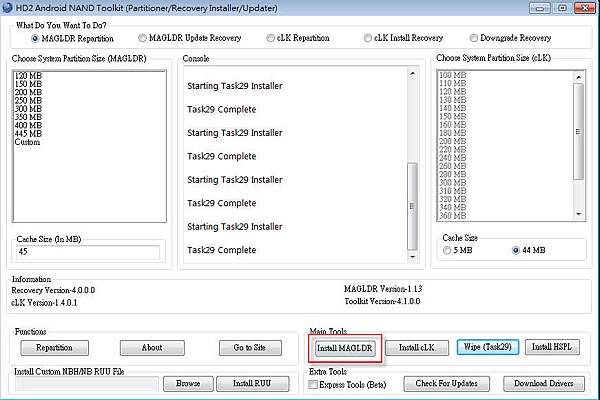This screenshot has height=400, width=600.
Task: Click cLK partition list scroll up arrow
Action: (x=579, y=78)
